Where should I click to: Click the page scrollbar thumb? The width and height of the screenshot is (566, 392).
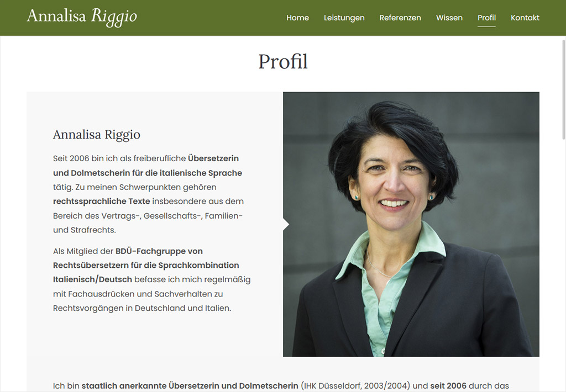click(563, 89)
